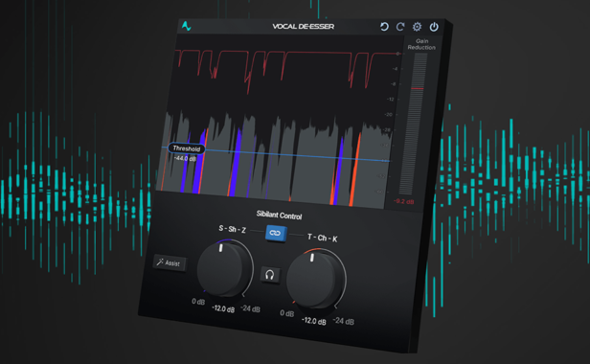Viewport: 590px width, 364px height.
Task: Click the Threshold handle label
Action: click(x=187, y=148)
